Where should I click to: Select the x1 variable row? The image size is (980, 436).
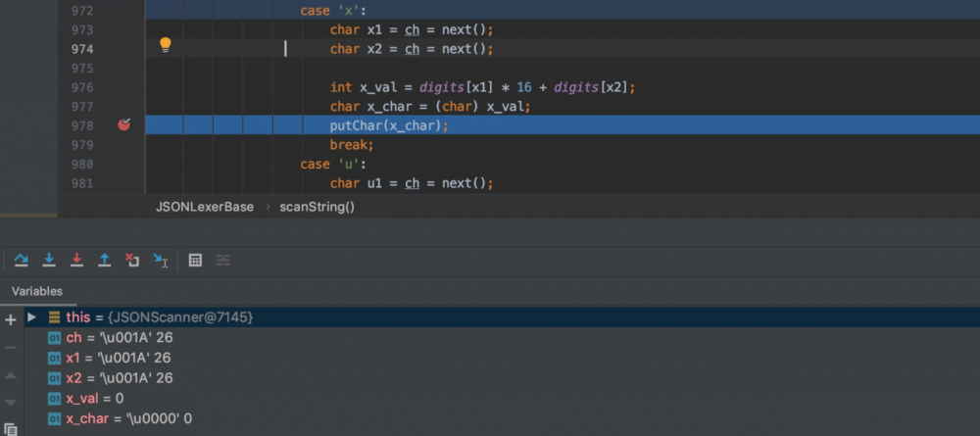502,358
